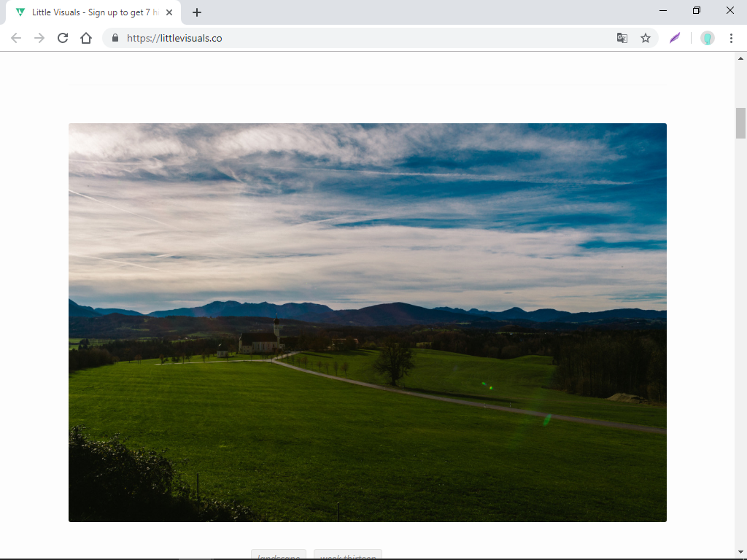Open the user profile avatar
The width and height of the screenshot is (747, 560).
click(708, 38)
